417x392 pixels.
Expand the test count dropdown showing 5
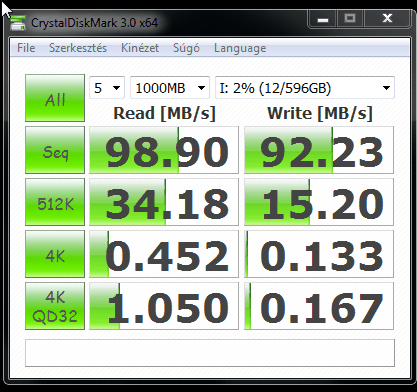point(107,88)
